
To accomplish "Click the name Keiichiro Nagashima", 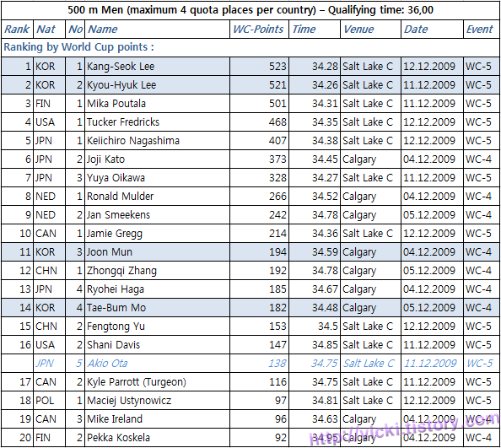I will click(x=133, y=141).
